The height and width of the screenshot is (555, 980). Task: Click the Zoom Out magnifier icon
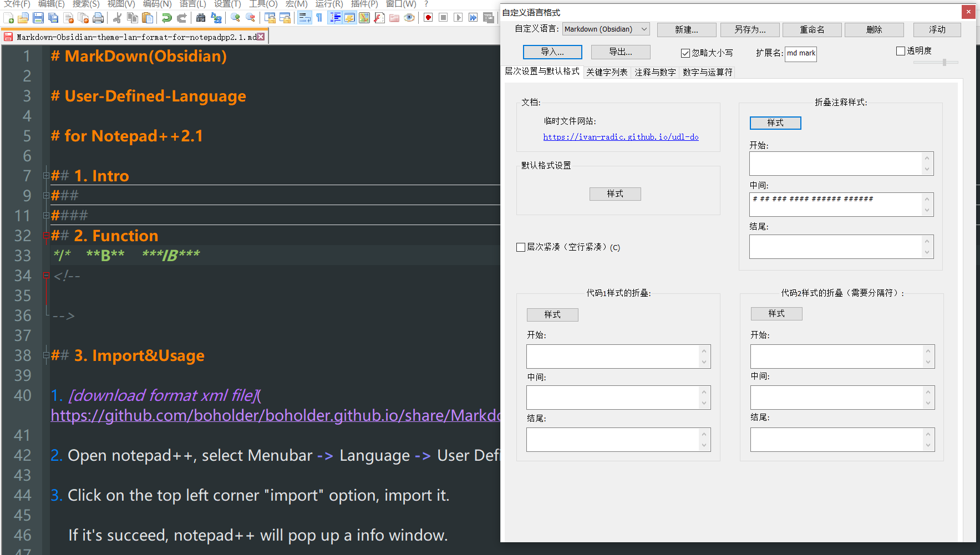pos(251,18)
